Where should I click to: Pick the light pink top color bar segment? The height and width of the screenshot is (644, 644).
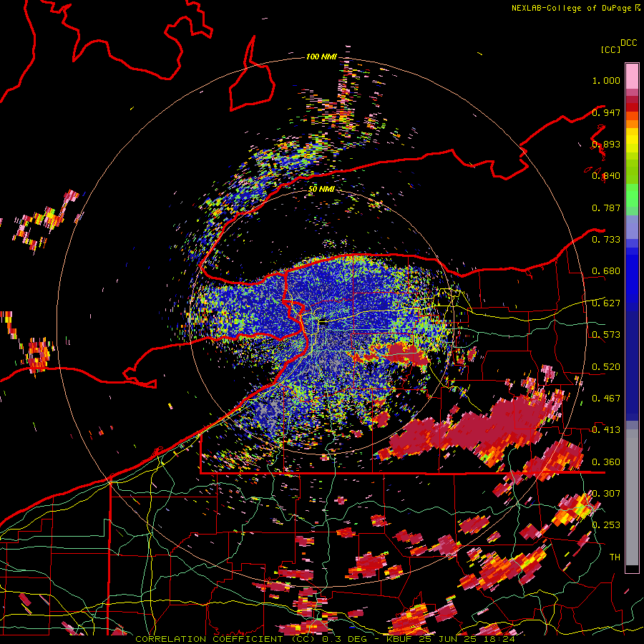tap(632, 76)
